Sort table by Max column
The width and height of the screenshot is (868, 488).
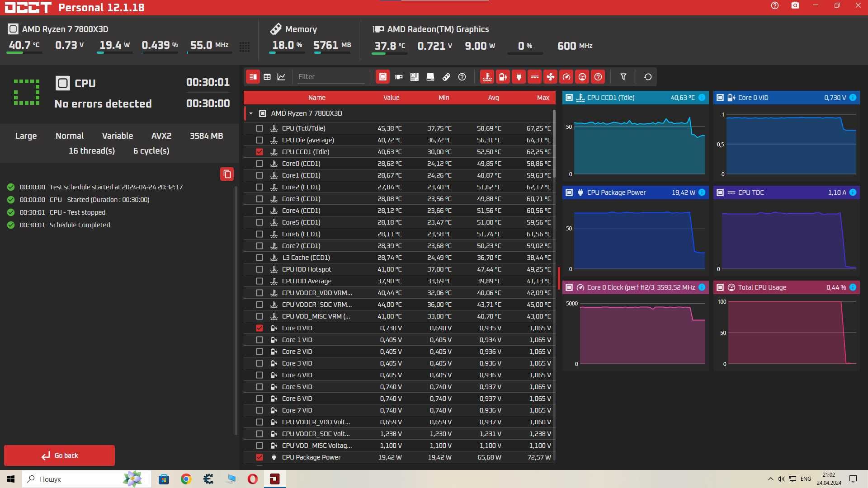[x=543, y=98]
